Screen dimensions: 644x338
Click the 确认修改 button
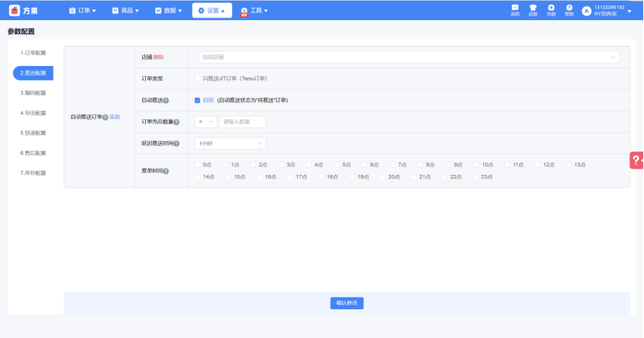point(346,303)
